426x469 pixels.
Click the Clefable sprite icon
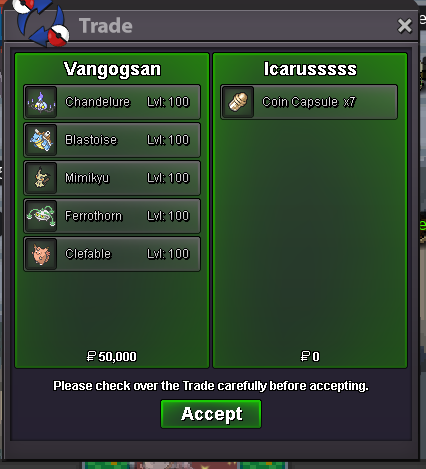tap(41, 254)
